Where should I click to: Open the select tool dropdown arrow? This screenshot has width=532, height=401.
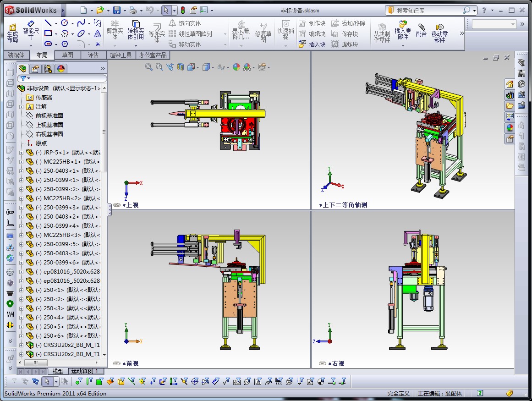coord(174,10)
